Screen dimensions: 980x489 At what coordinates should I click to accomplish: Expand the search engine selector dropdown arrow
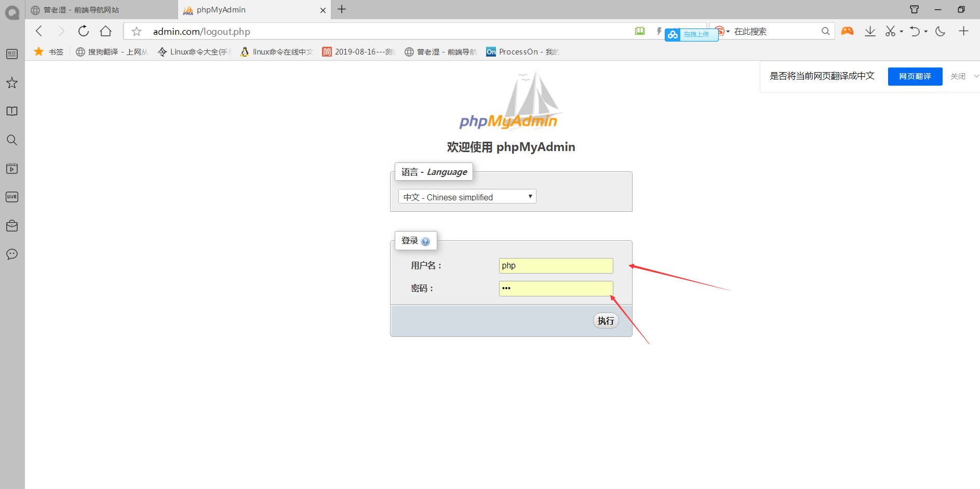click(x=728, y=31)
